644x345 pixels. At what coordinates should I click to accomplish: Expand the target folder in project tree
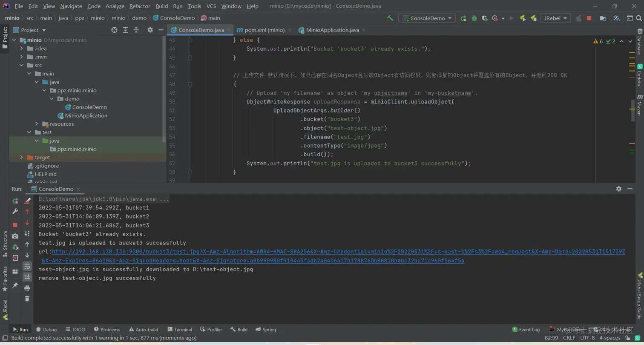pyautogui.click(x=22, y=158)
